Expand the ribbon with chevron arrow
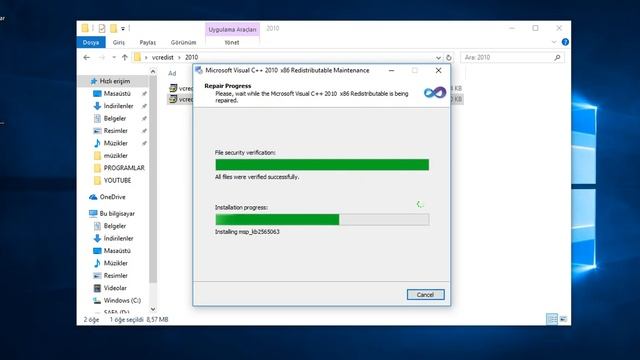This screenshot has width=640, height=360. click(554, 42)
